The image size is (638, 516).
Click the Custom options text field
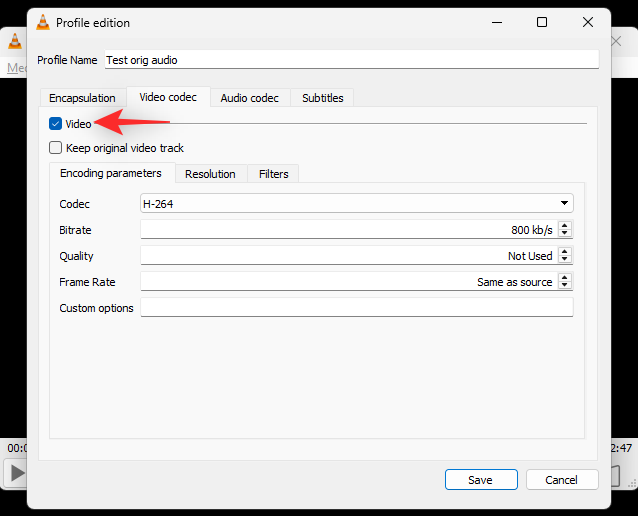pos(357,307)
